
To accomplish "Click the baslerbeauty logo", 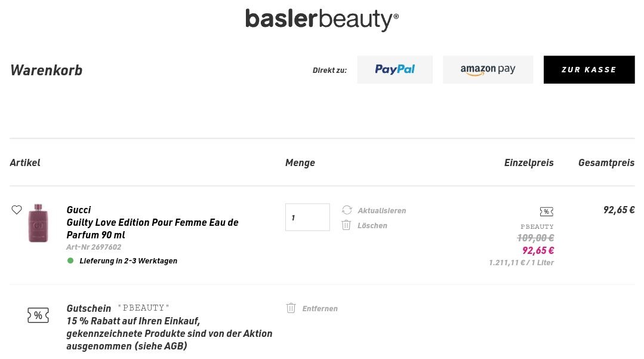I will pyautogui.click(x=322, y=19).
